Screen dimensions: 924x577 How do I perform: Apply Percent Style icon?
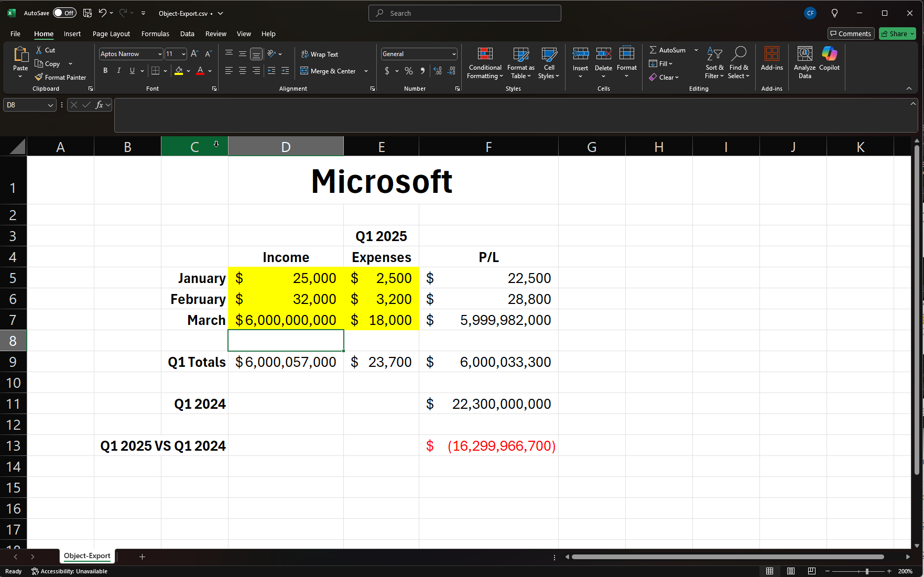409,71
